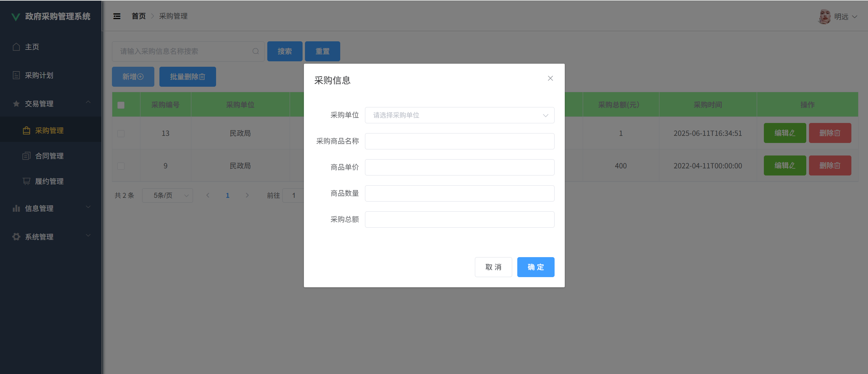Check the row checkbox for 采购编号 13
This screenshot has height=374, width=868.
pos(121,133)
